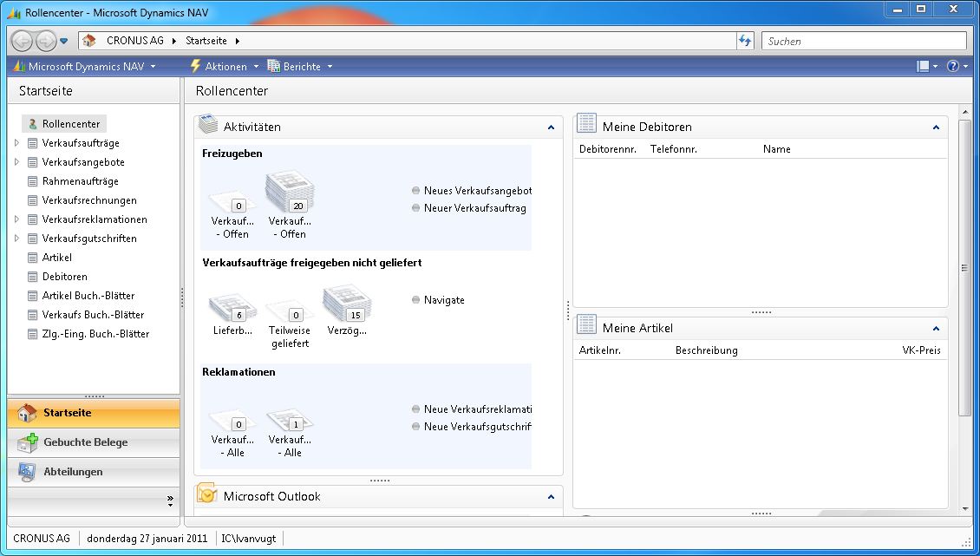980x556 pixels.
Task: Collapse the Microsoft Outlook part
Action: [x=551, y=497]
